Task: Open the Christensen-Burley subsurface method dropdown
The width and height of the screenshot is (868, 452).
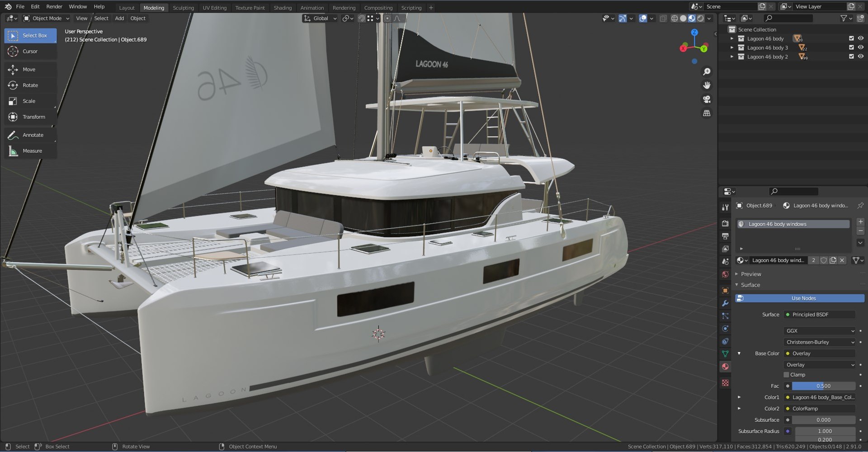Action: (820, 342)
